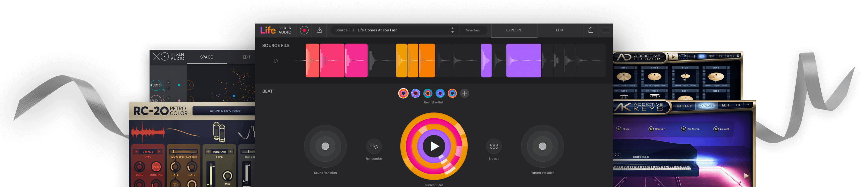Image resolution: width=868 pixels, height=187 pixels.
Task: Click the tube pair module icon in RC-20
Action: pyautogui.click(x=219, y=132)
